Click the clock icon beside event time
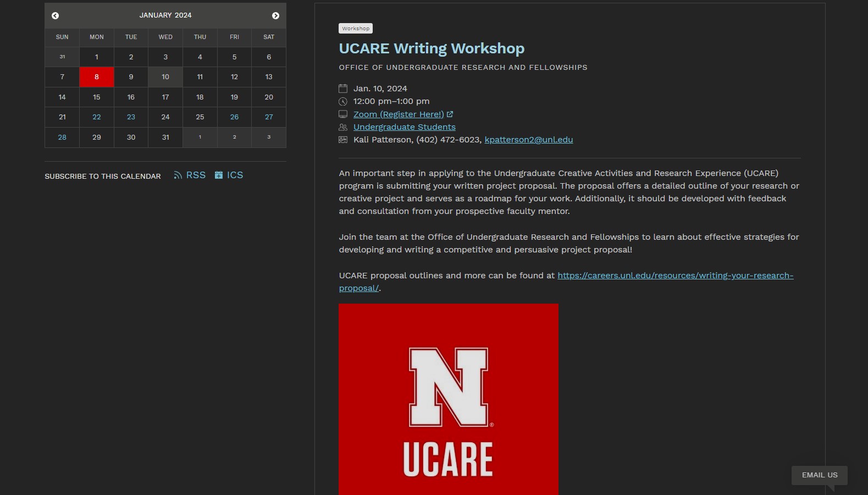 click(343, 101)
